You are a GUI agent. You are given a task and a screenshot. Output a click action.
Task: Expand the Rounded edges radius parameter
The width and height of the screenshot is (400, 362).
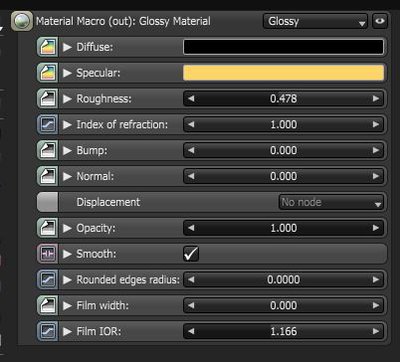[67, 280]
